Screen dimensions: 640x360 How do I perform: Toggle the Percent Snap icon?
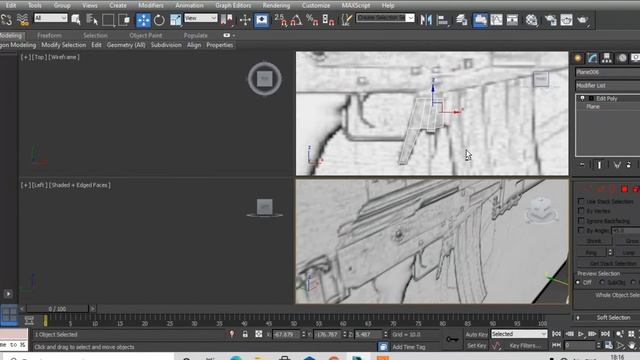(x=312, y=20)
